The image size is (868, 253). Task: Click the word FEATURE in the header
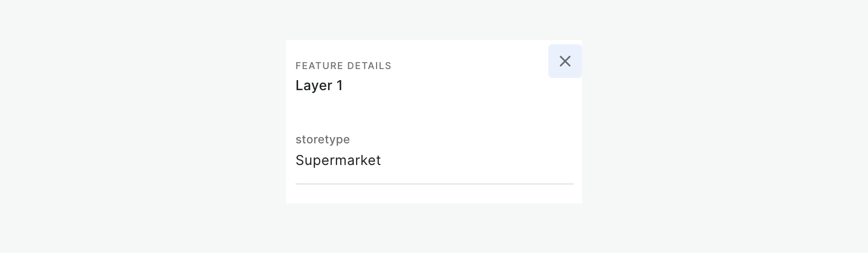[x=318, y=66]
